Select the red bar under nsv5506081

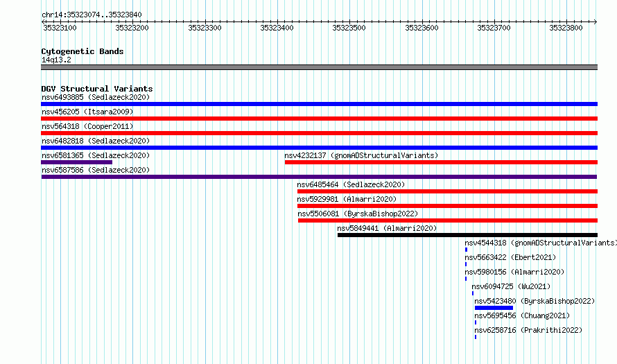(448, 220)
